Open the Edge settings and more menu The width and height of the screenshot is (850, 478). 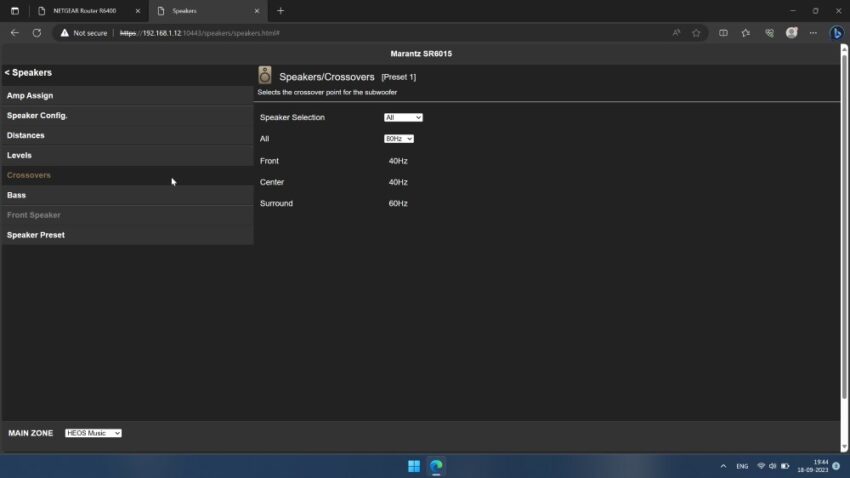(x=813, y=33)
